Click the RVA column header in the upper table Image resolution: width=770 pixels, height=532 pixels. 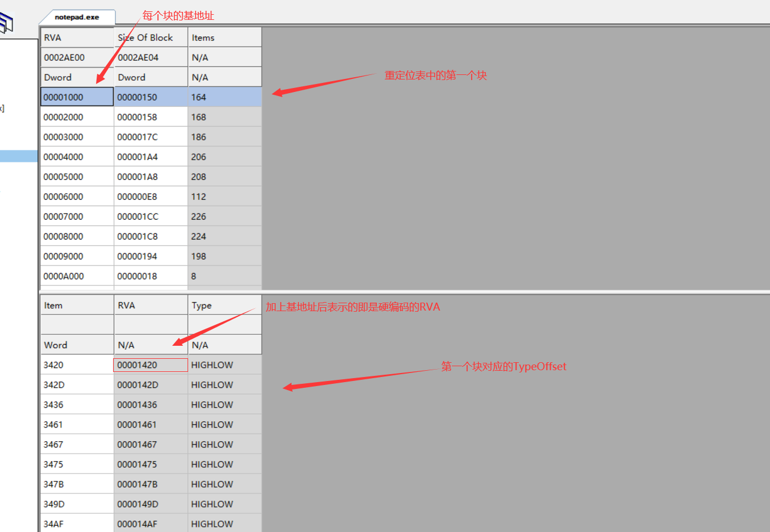coord(77,37)
